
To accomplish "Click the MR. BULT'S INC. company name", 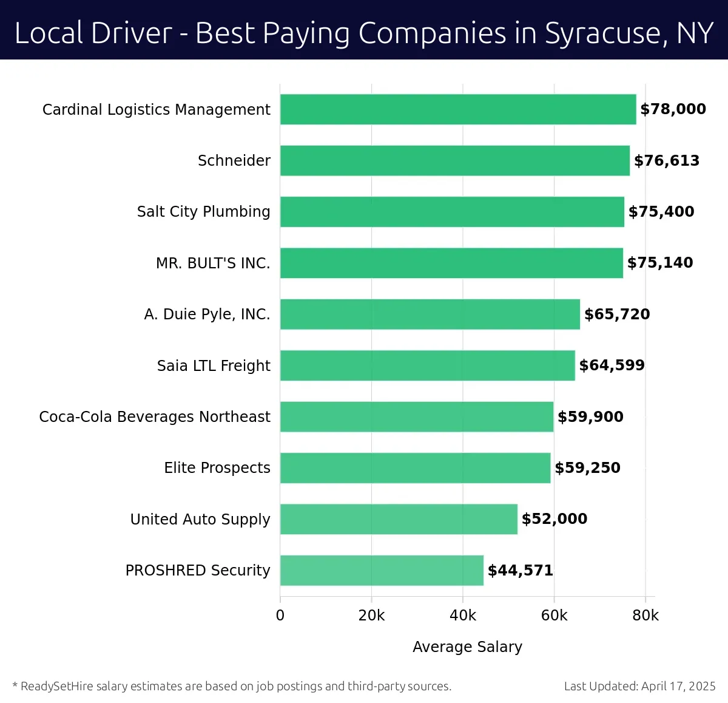I will point(213,263).
